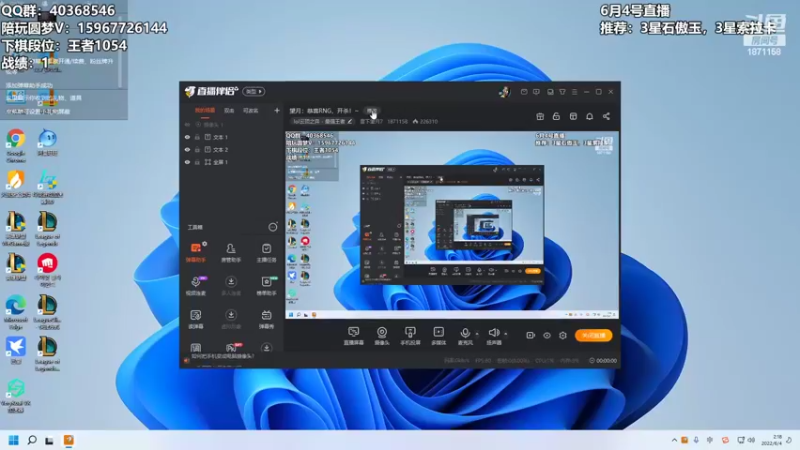The height and width of the screenshot is (450, 800).
Task: Click the microphone icon in bottom bar
Action: [x=465, y=333]
